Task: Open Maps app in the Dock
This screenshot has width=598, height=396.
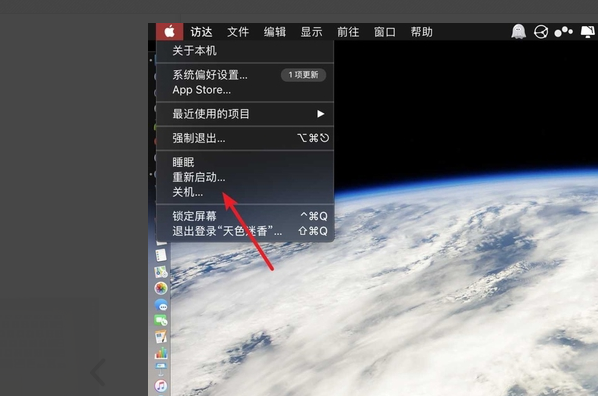Action: pos(161,272)
